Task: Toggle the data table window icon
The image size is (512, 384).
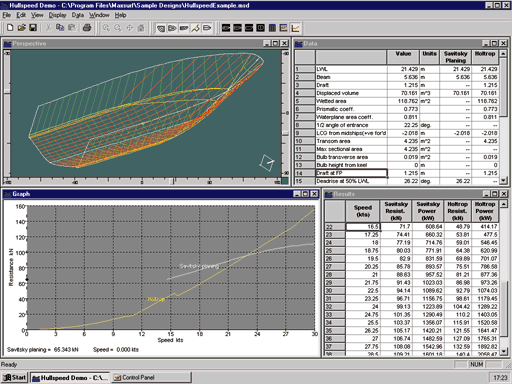Action: (272, 28)
